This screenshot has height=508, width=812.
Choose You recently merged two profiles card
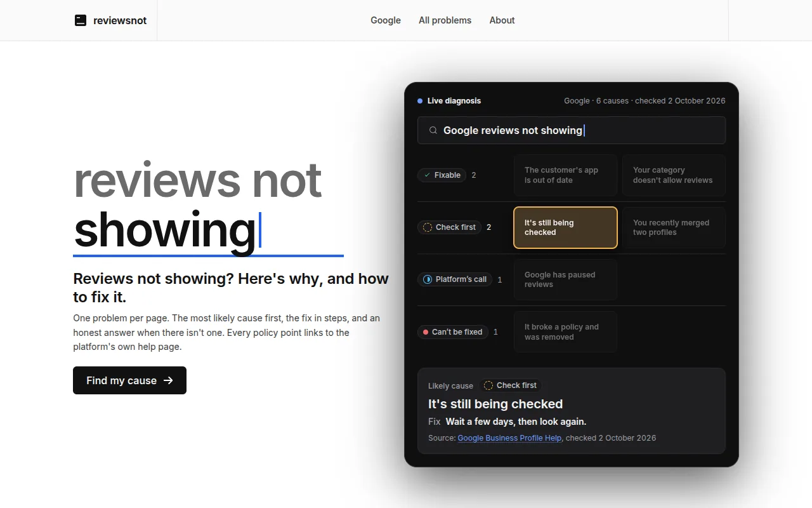click(x=674, y=227)
